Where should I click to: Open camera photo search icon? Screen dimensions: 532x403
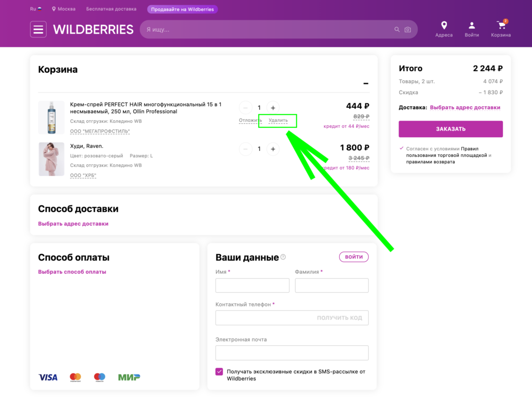tap(407, 30)
